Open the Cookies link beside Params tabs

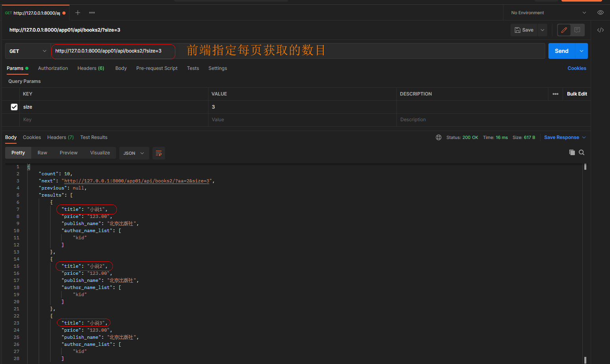577,68
